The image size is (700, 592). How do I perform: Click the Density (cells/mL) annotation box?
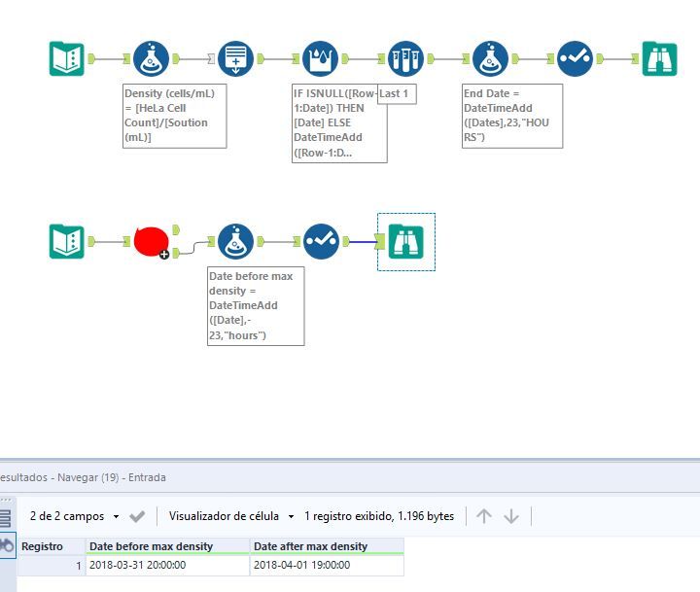point(175,116)
